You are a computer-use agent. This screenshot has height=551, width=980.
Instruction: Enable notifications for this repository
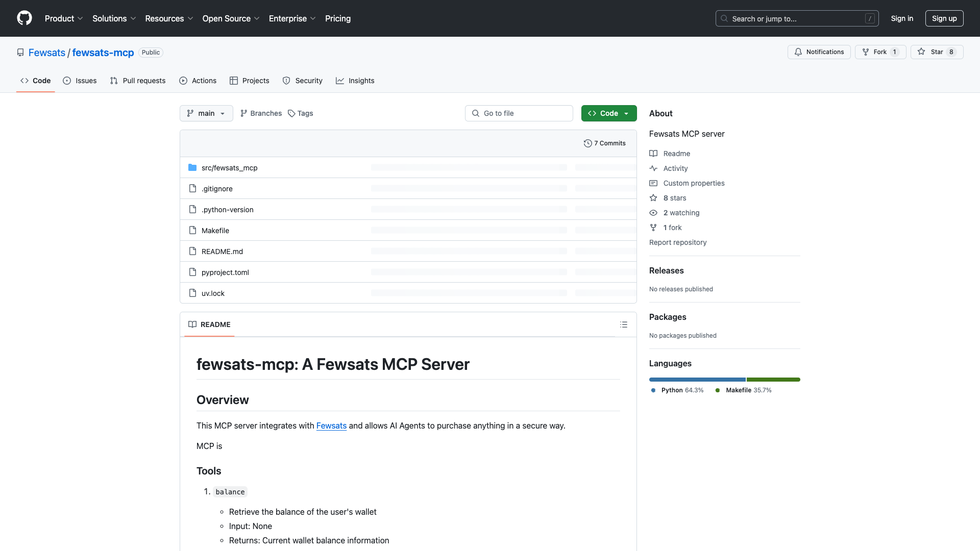pyautogui.click(x=819, y=52)
